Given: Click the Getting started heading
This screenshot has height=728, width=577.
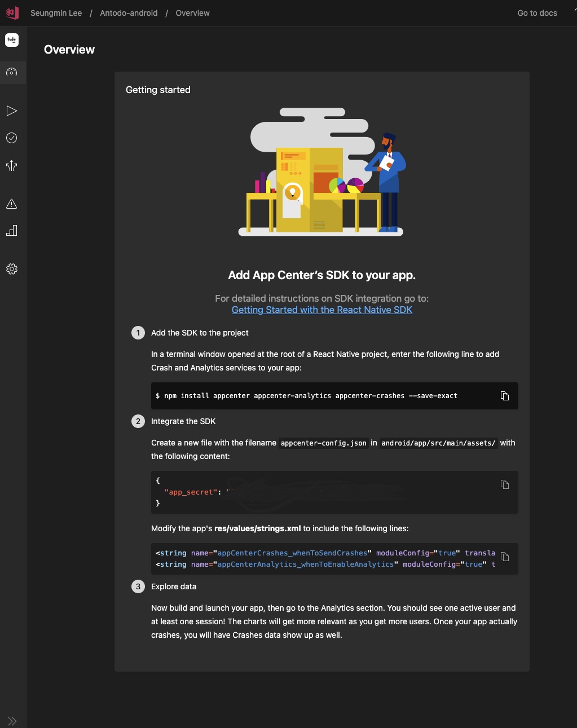Looking at the screenshot, I should click(158, 90).
